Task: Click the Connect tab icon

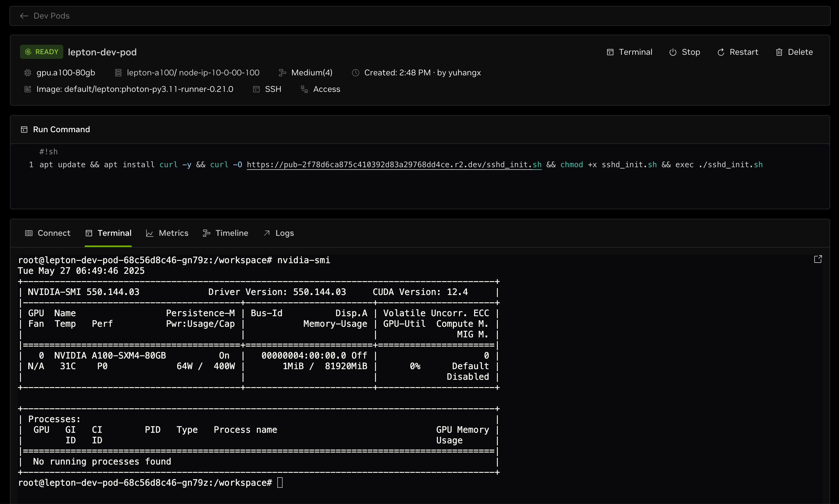Action: tap(29, 233)
